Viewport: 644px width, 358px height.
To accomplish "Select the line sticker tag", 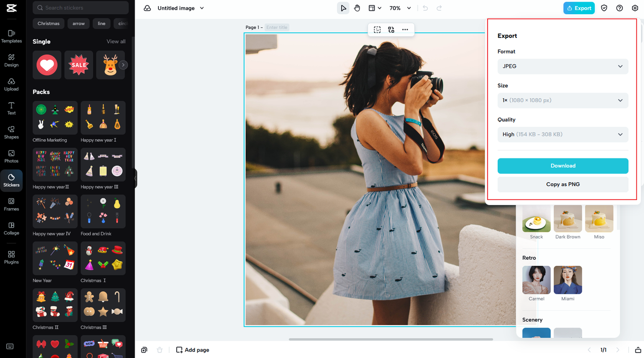I will click(102, 23).
